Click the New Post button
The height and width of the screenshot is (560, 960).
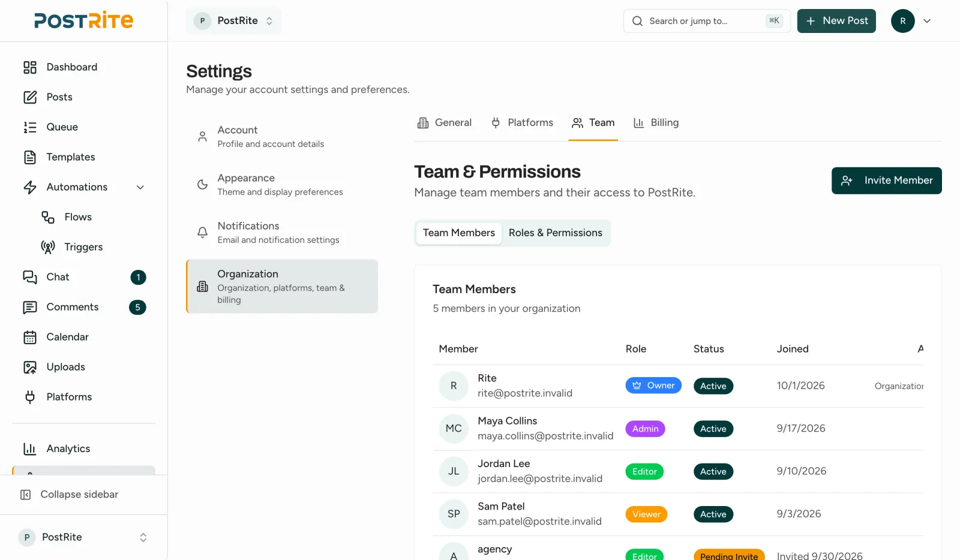point(836,21)
